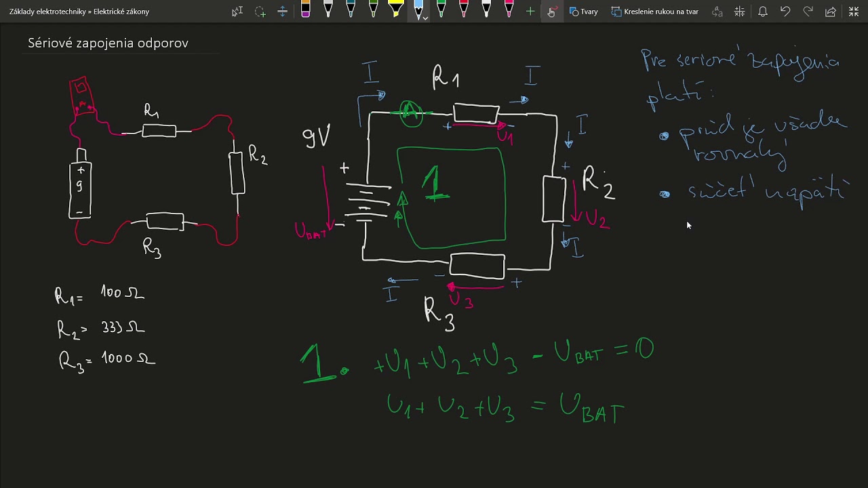Screen dimensions: 868x488
Task: Add a new pen with plus
Action: point(530,12)
